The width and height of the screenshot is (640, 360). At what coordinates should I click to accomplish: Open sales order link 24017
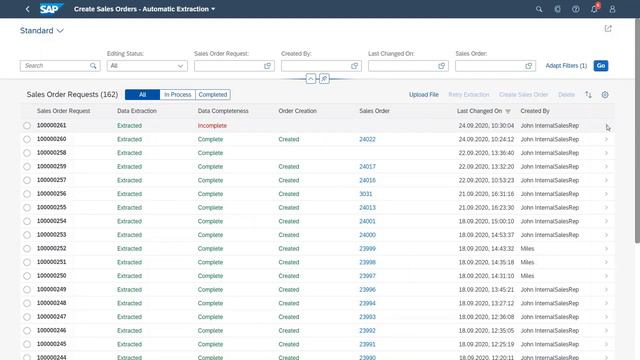click(x=367, y=167)
